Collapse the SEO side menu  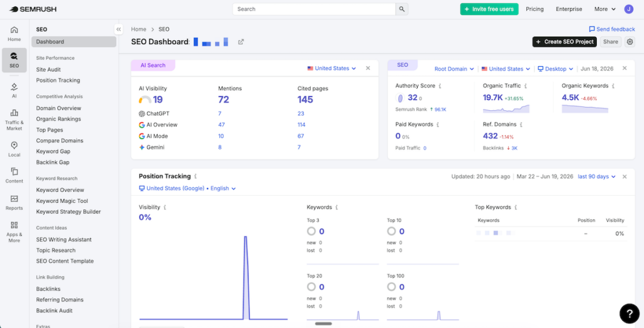[118, 29]
